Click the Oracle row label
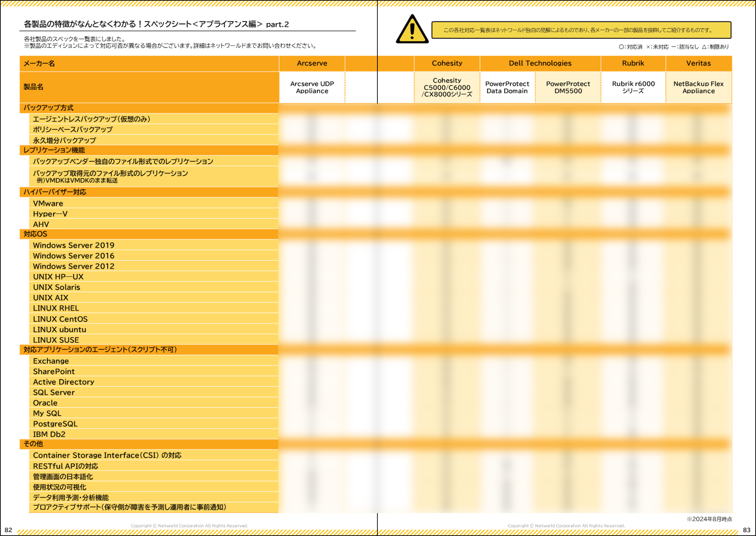Viewport: 756px width, 536px height. coord(45,403)
